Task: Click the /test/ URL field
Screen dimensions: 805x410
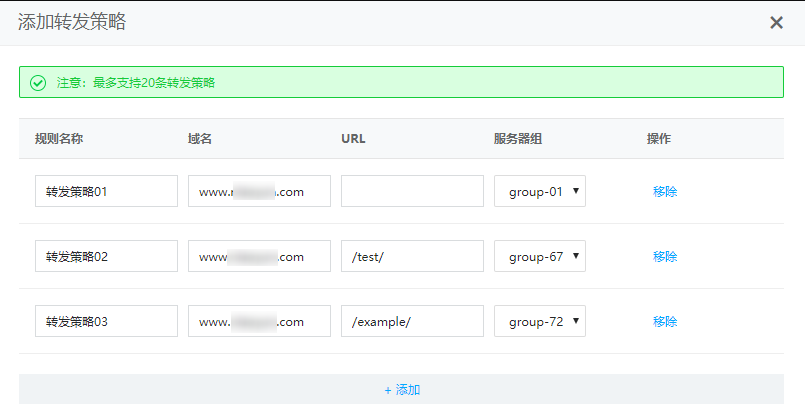Action: coord(412,256)
